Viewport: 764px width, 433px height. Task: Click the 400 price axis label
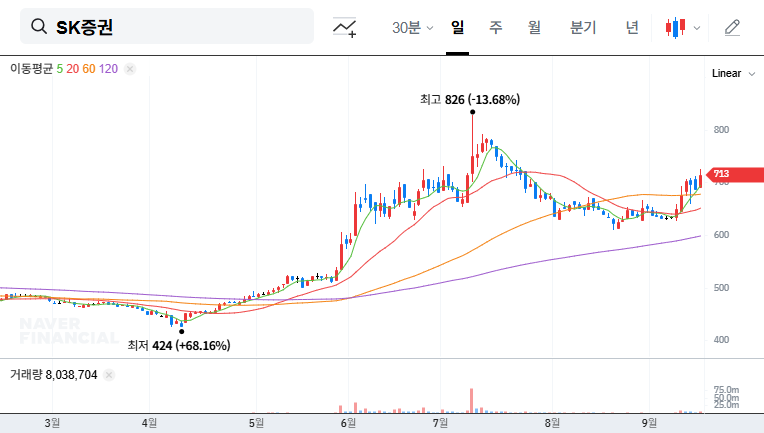(x=721, y=340)
